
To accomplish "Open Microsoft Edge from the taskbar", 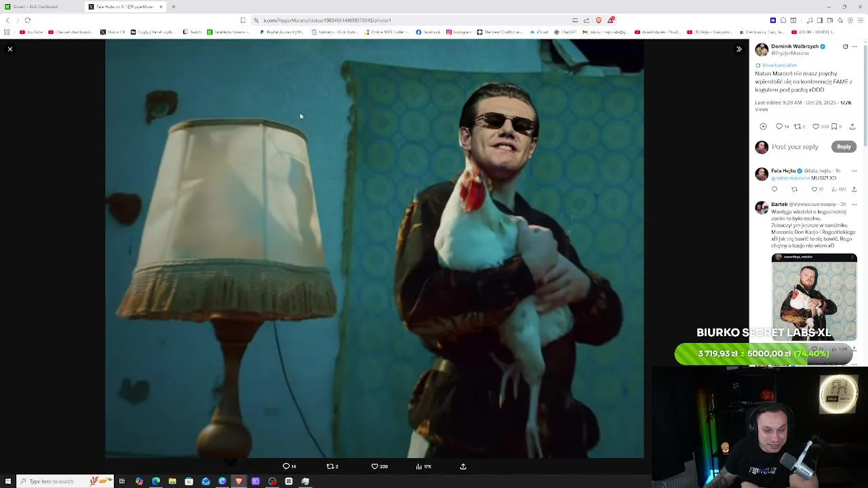I will (156, 481).
